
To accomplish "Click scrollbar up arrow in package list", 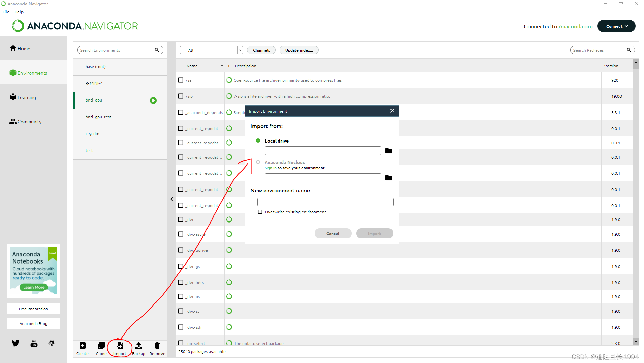I will [x=636, y=63].
